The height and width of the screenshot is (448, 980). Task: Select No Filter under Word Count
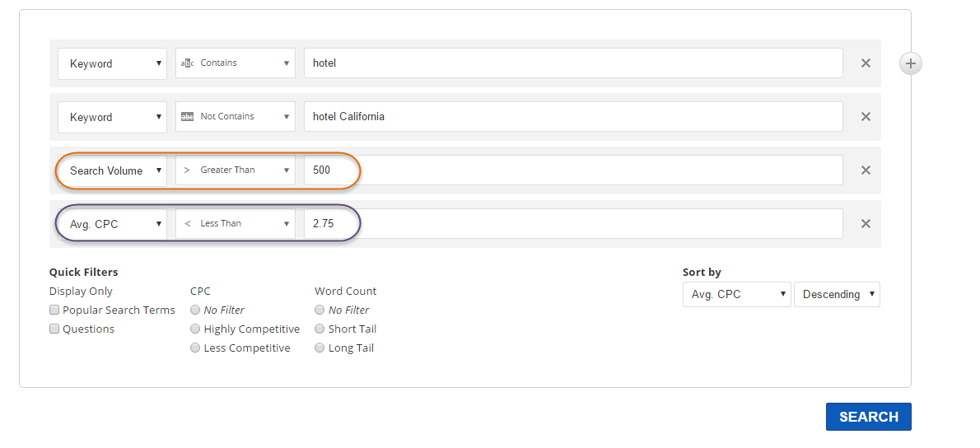tap(320, 310)
